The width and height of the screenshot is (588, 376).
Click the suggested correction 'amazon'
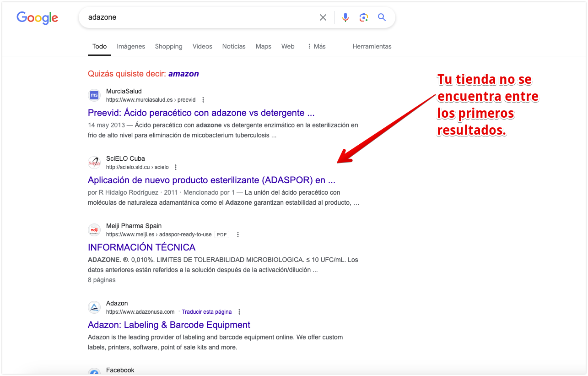click(x=183, y=74)
